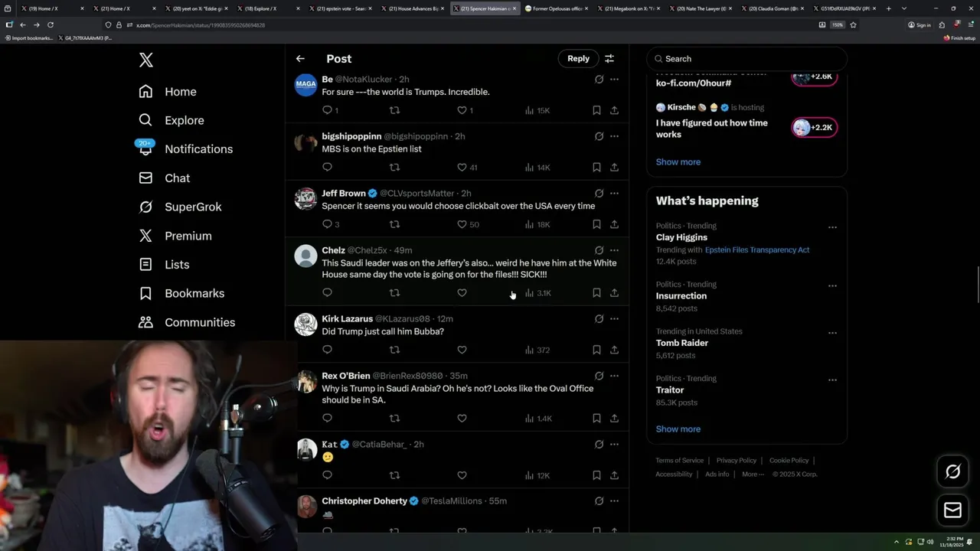Click the X logo in sidebar
Screen dimensions: 980x551
click(x=146, y=60)
